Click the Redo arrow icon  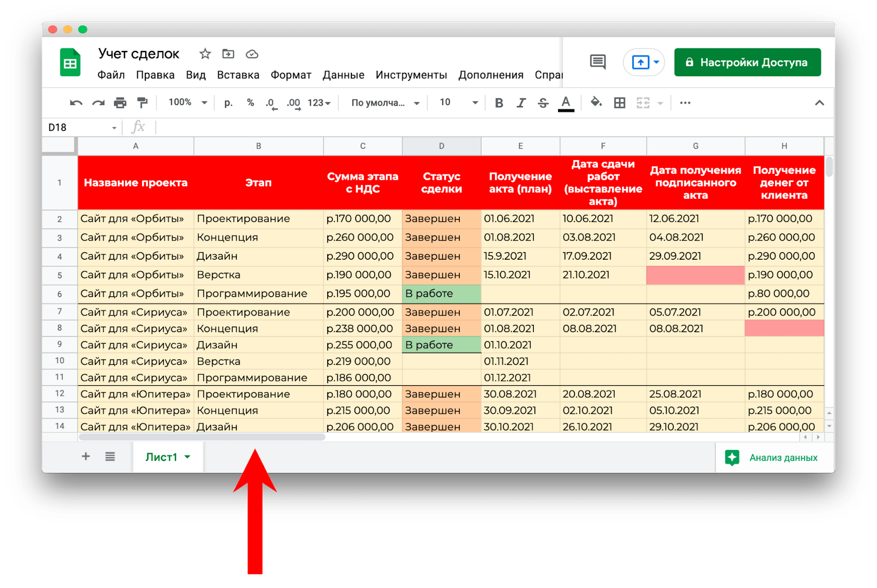coord(98,103)
